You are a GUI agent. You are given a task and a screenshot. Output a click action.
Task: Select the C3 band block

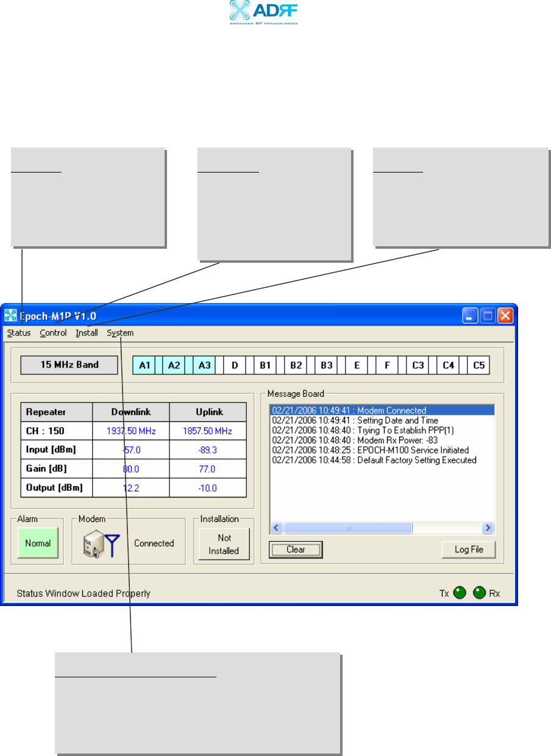(418, 366)
